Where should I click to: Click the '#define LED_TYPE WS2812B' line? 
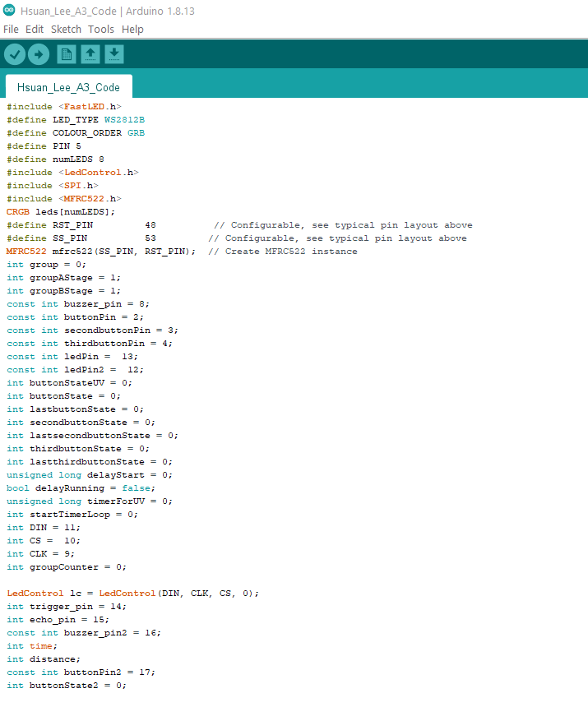point(76,120)
